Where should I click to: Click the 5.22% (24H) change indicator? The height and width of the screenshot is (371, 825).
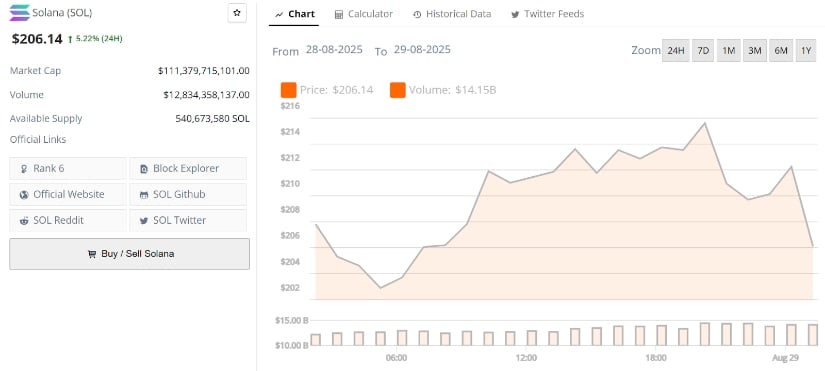pyautogui.click(x=95, y=38)
